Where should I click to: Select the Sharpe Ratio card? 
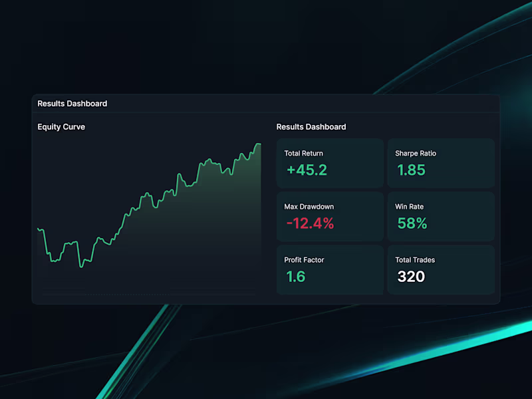440,163
